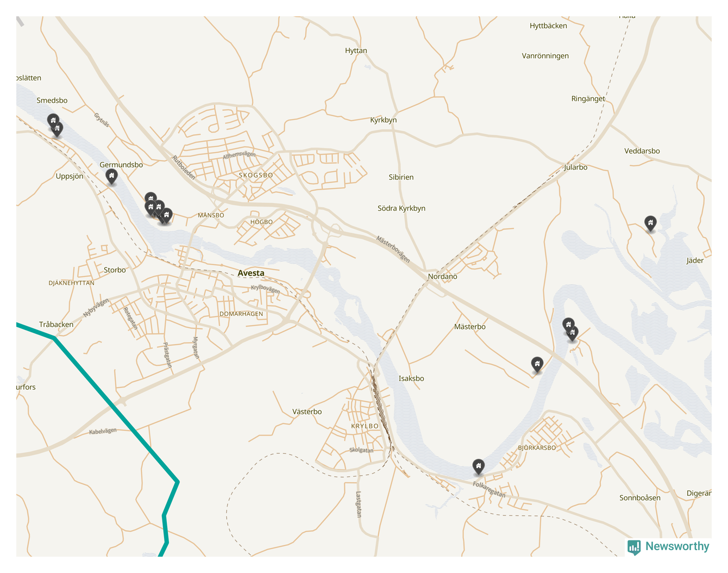Select the Nordanö place label
This screenshot has width=728, height=573.
coord(442,276)
